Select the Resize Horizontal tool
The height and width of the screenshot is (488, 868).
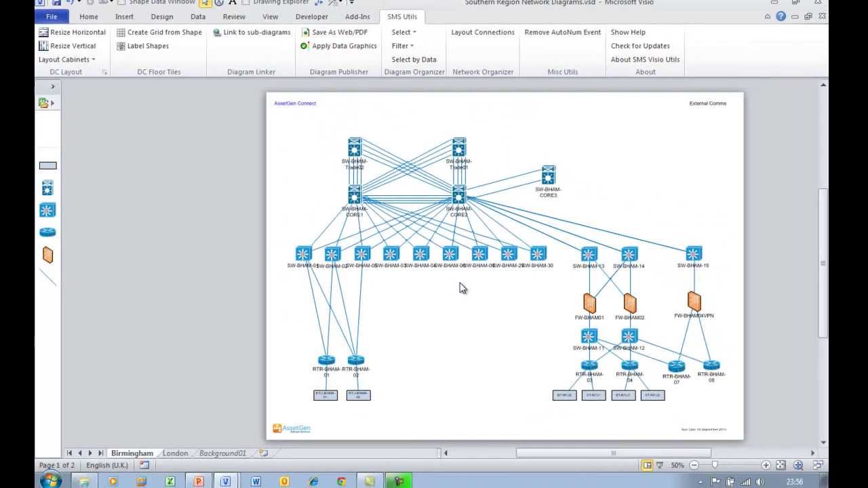[x=73, y=32]
